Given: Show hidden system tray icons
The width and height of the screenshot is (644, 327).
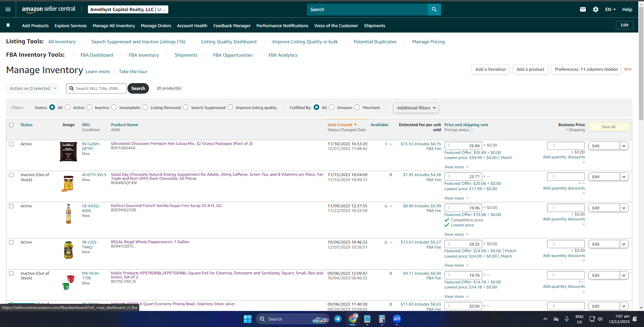Looking at the screenshot, I should 545,319.
